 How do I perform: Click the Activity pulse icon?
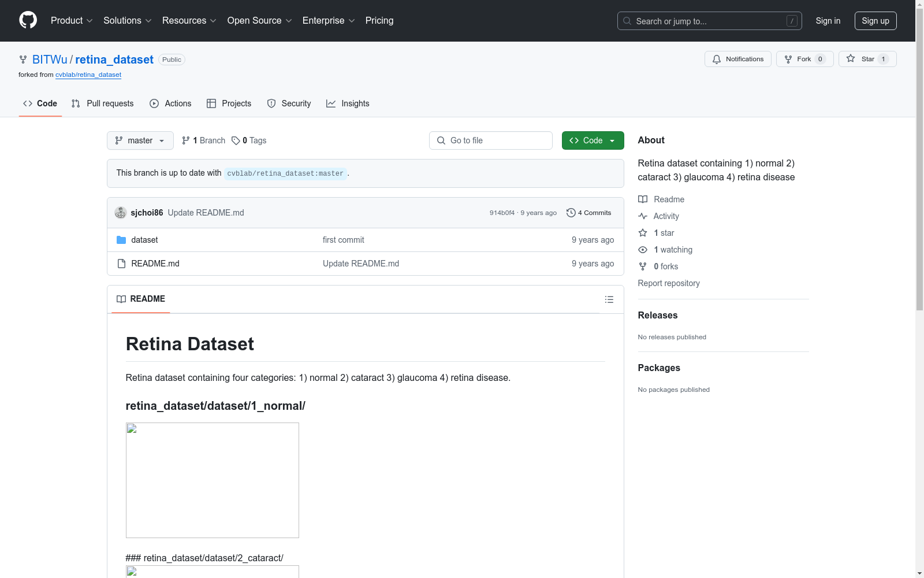pyautogui.click(x=643, y=216)
